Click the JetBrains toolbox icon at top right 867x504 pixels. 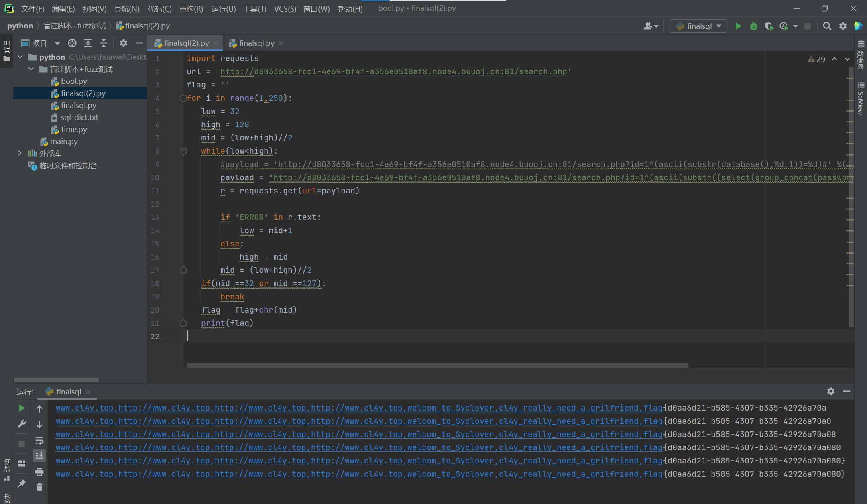point(858,26)
